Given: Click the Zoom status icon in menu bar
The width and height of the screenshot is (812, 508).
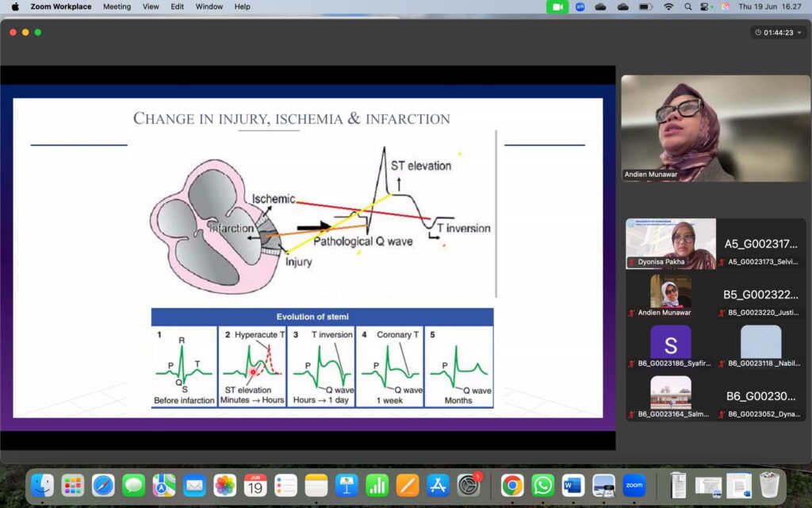Looking at the screenshot, I should tap(580, 6).
